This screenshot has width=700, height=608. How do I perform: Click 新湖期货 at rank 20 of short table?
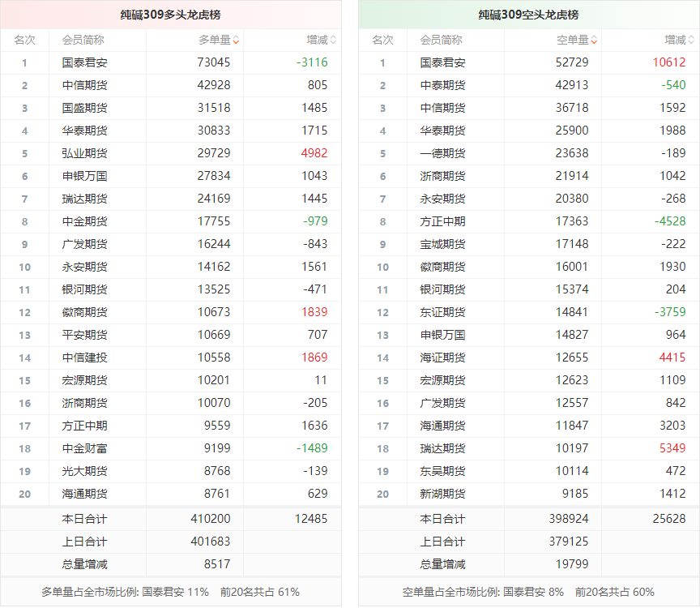pyautogui.click(x=442, y=494)
